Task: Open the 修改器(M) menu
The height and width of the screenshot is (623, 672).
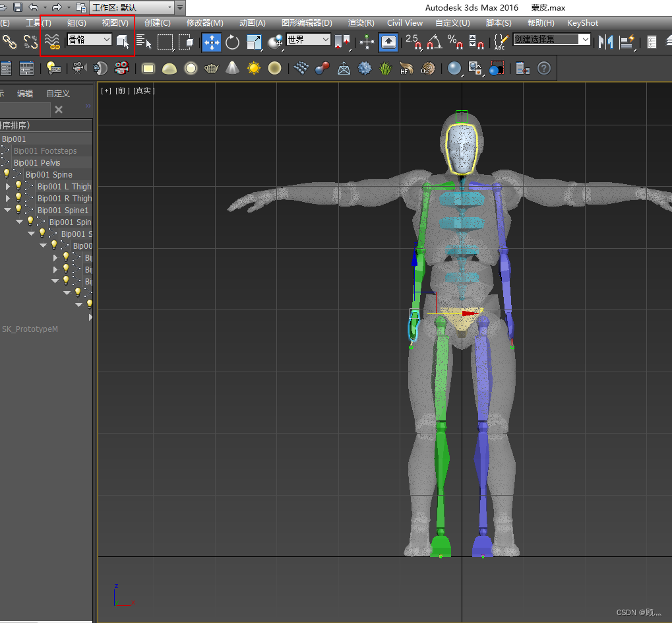Action: pos(204,23)
